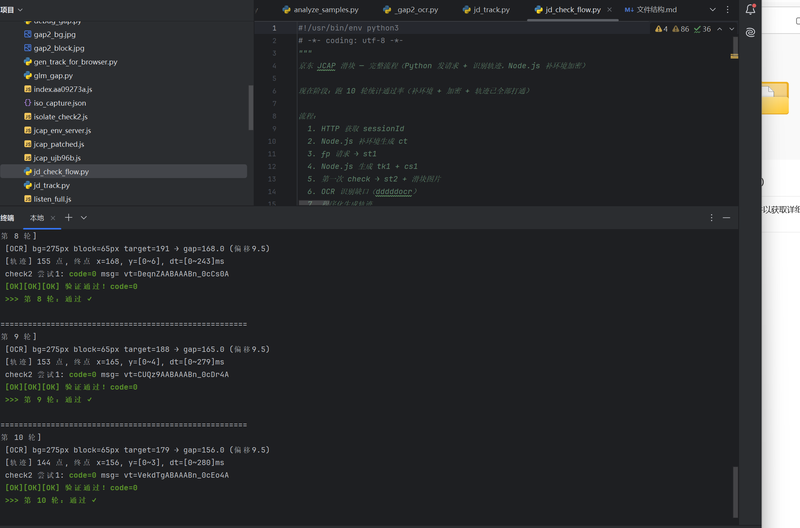Select jd_check_flow.py editor tab

(x=567, y=10)
